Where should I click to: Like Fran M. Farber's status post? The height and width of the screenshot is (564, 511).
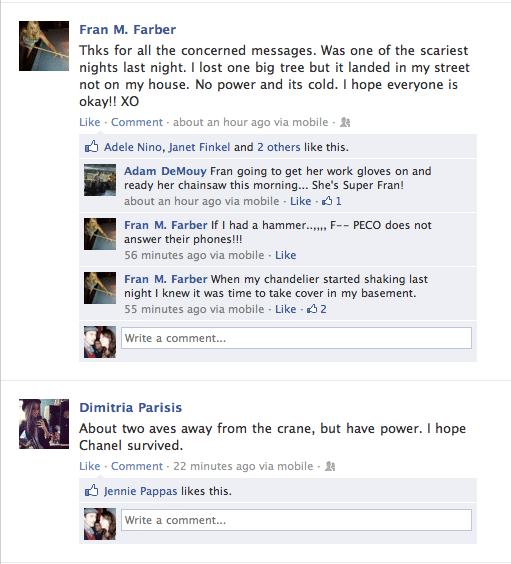(x=90, y=122)
